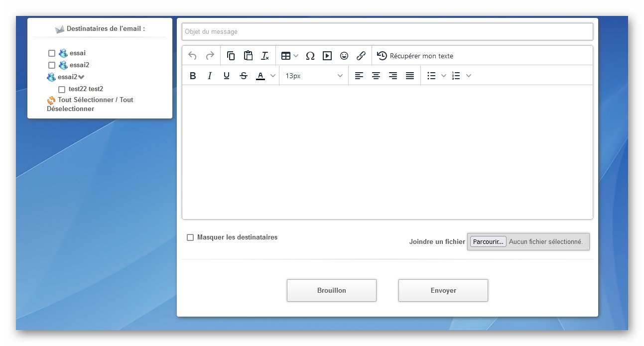Save message with Brouillon button
This screenshot has width=644, height=346.
332,290
